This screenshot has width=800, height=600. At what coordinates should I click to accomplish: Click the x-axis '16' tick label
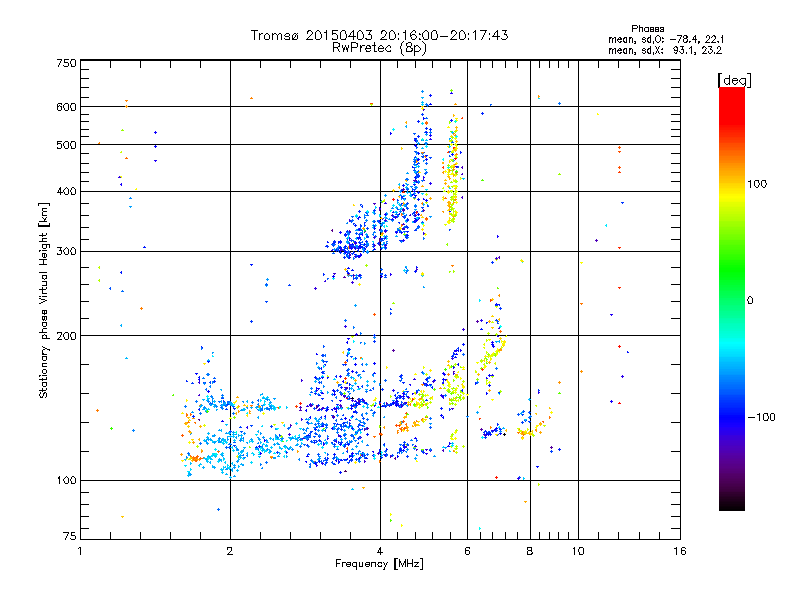coord(680,551)
